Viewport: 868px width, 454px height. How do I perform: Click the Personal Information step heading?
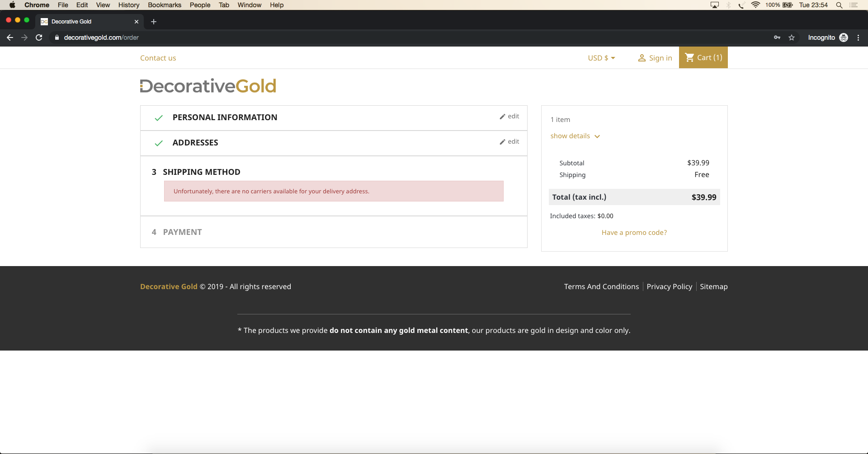tap(225, 117)
